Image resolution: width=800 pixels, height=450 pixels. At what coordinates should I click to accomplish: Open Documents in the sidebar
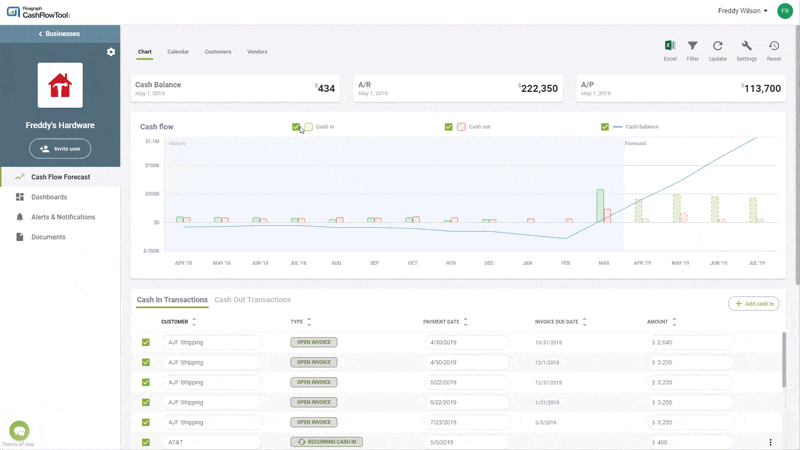point(48,237)
